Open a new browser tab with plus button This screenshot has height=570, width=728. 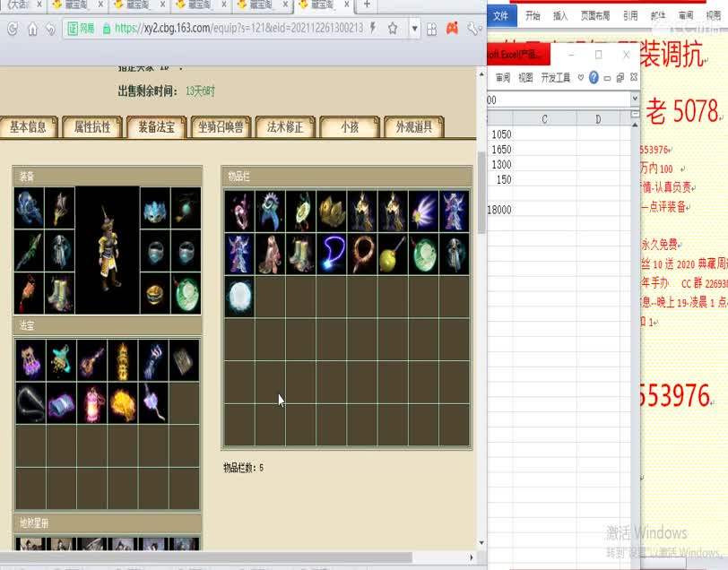367,4
